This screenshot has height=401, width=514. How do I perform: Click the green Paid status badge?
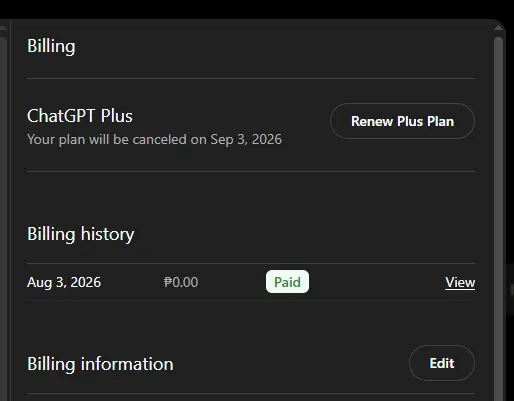pos(287,282)
